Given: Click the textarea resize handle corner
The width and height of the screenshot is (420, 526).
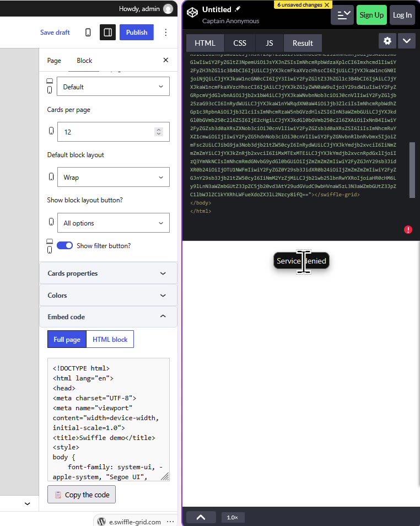Looking at the screenshot, I should (x=165, y=476).
